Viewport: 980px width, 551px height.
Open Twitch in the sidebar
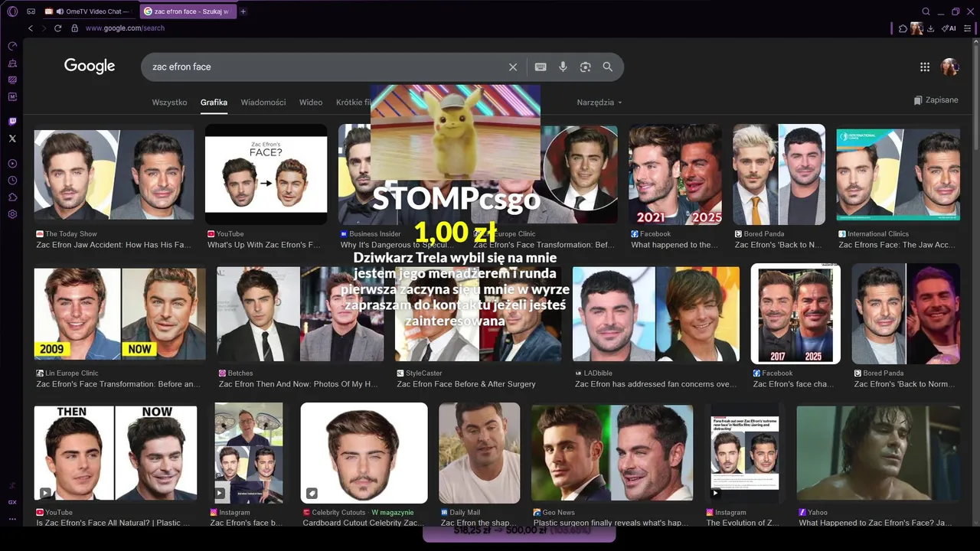tap(12, 122)
